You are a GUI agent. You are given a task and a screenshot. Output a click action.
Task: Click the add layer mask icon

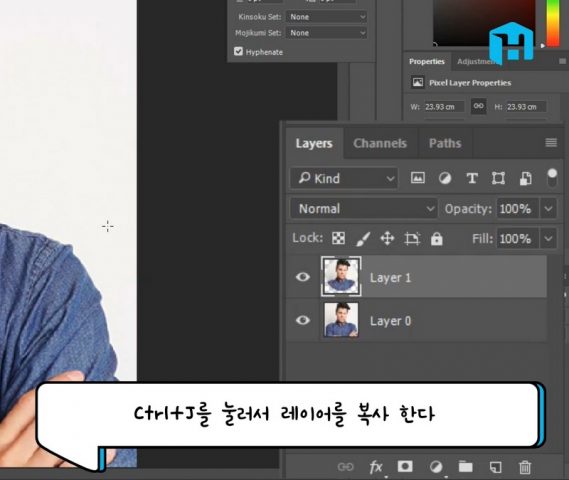405,466
